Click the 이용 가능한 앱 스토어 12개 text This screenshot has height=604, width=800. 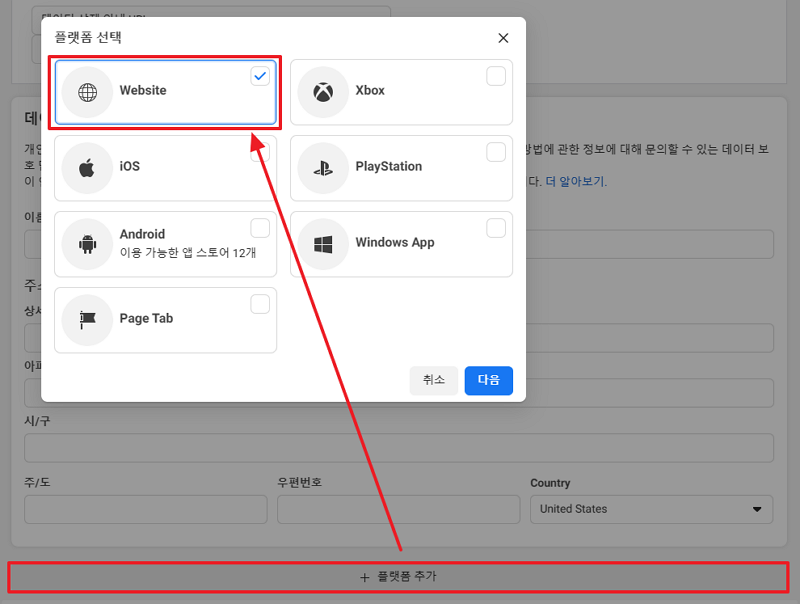pyautogui.click(x=188, y=253)
